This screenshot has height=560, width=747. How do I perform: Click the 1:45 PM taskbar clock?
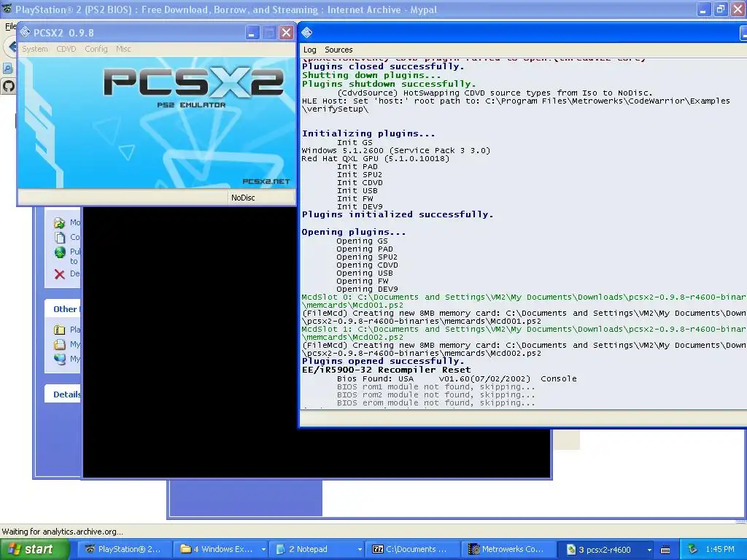pos(720,549)
